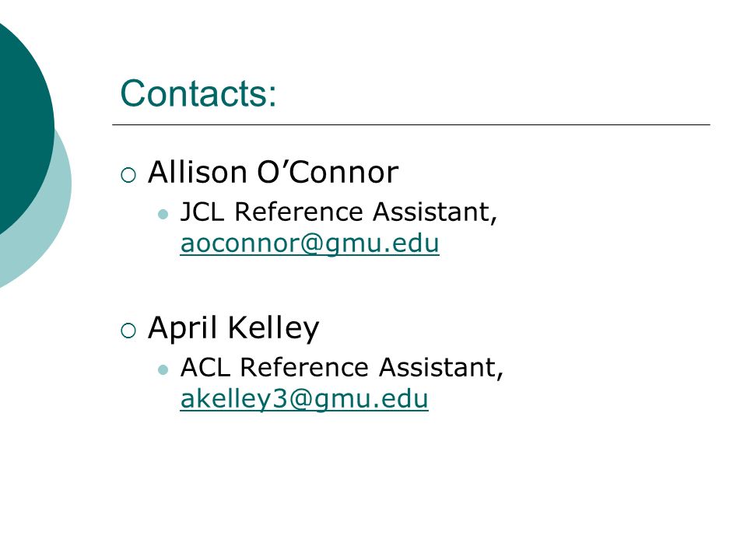Click the filled bullet before ACL Reference Assistant
This screenshot has width=747, height=560.
point(163,369)
